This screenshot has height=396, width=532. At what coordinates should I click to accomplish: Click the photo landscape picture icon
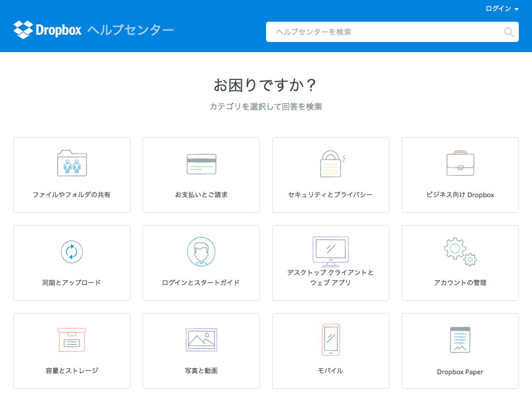[201, 340]
